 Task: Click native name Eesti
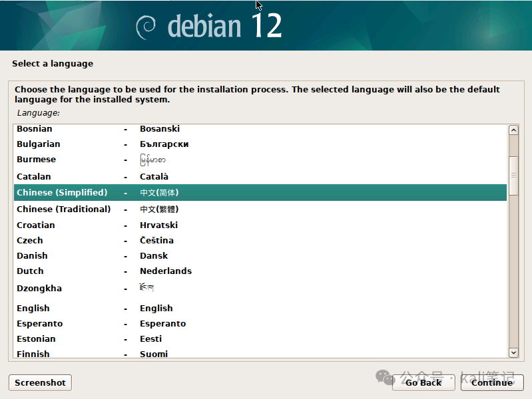[151, 338]
